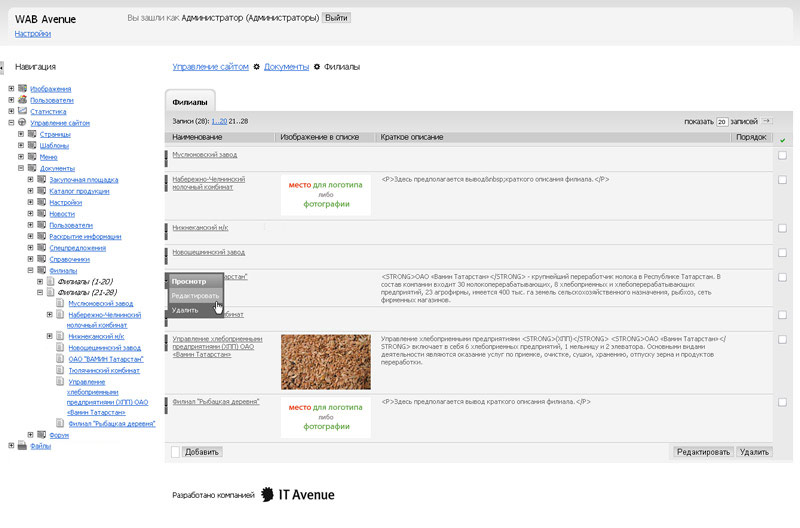Click the gear separator icon before Документы breadcrumb
800x528 pixels.
pos(257,67)
